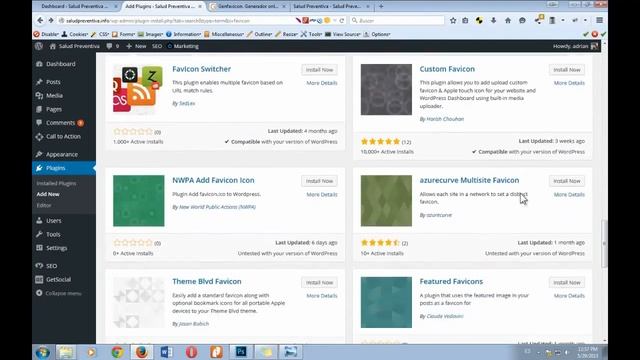Go to the browser home page icon
This screenshot has height=360, width=640.
click(508, 20)
